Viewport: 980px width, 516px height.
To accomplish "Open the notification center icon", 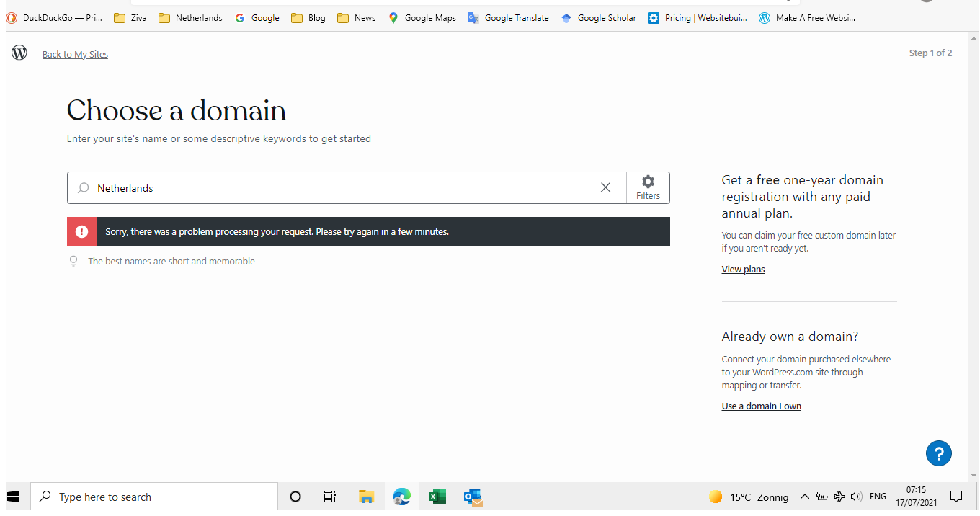I will click(x=956, y=497).
